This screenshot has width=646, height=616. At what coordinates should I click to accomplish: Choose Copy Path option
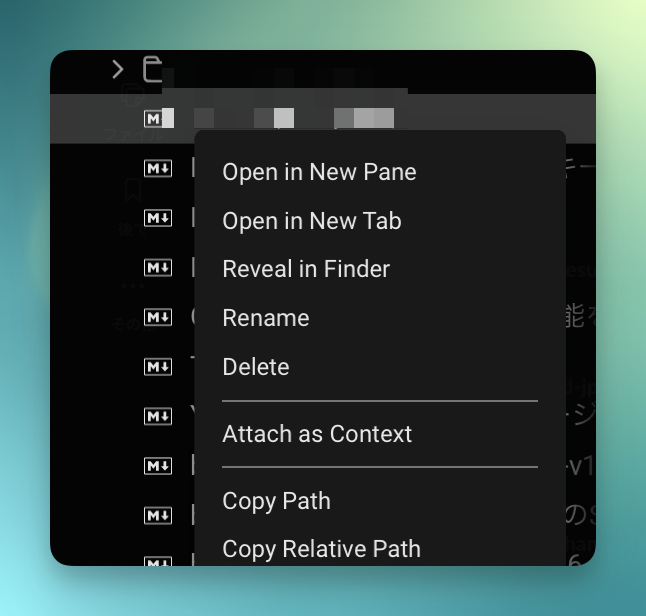(276, 501)
